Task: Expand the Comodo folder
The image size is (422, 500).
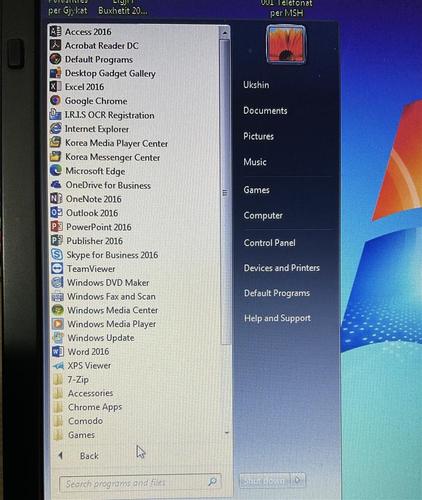Action: pyautogui.click(x=78, y=421)
